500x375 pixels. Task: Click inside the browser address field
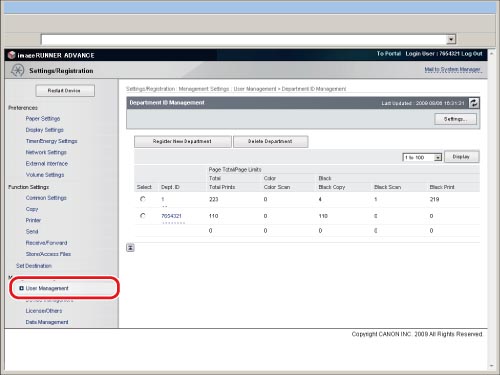(243, 39)
